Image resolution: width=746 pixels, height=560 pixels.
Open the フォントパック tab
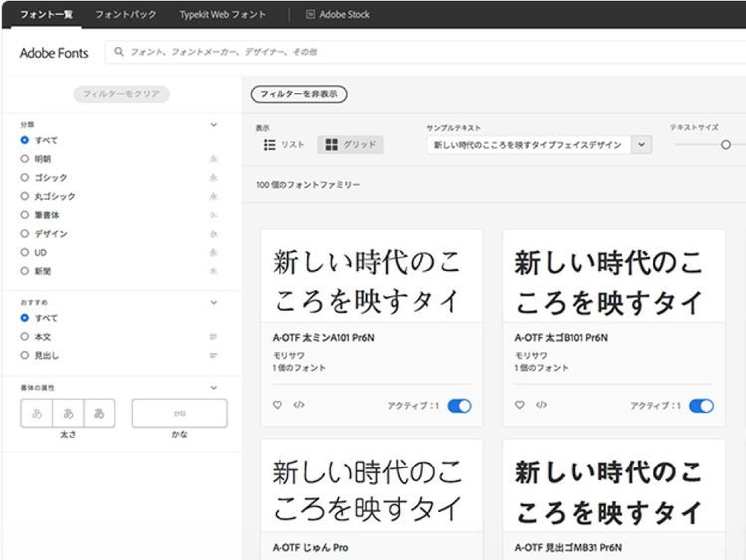pyautogui.click(x=125, y=15)
